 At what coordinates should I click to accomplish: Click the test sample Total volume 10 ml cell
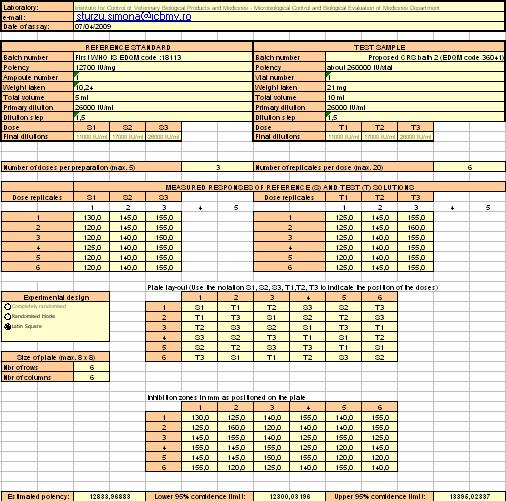pyautogui.click(x=415, y=97)
